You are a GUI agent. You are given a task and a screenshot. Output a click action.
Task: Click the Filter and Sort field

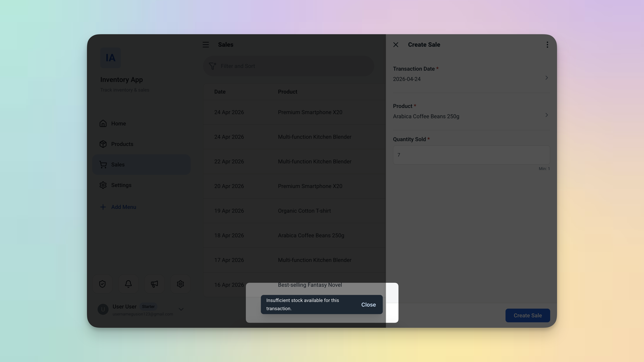pos(289,66)
